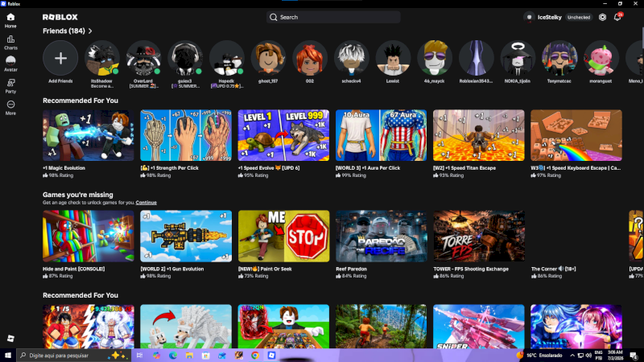Open Microsoft Edge from the taskbar
The image size is (644, 362).
[173, 356]
